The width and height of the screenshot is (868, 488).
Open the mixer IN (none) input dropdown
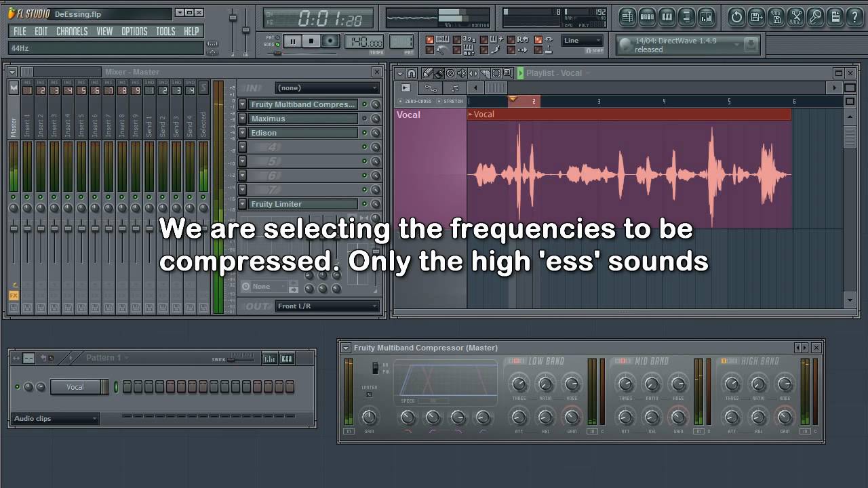(x=327, y=88)
